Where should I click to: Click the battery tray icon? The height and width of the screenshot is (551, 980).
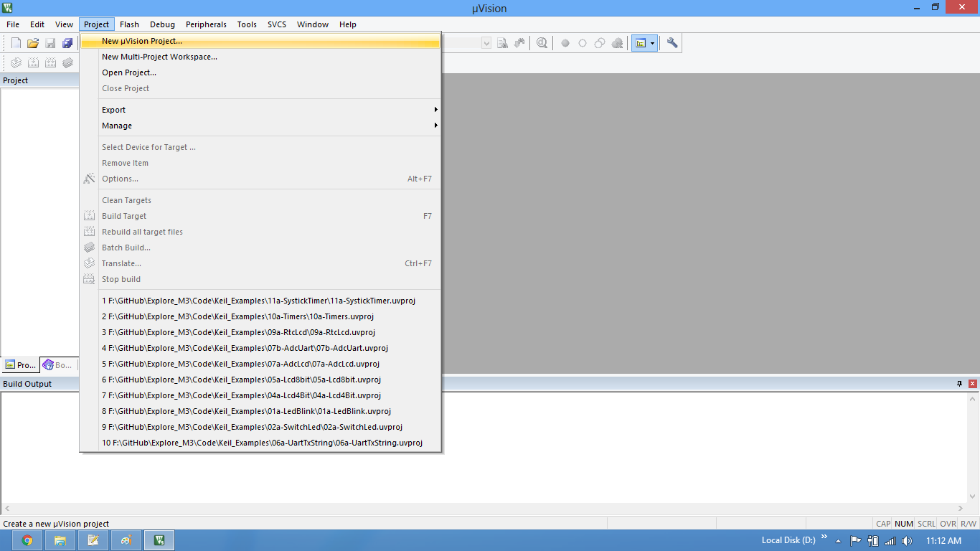point(873,541)
